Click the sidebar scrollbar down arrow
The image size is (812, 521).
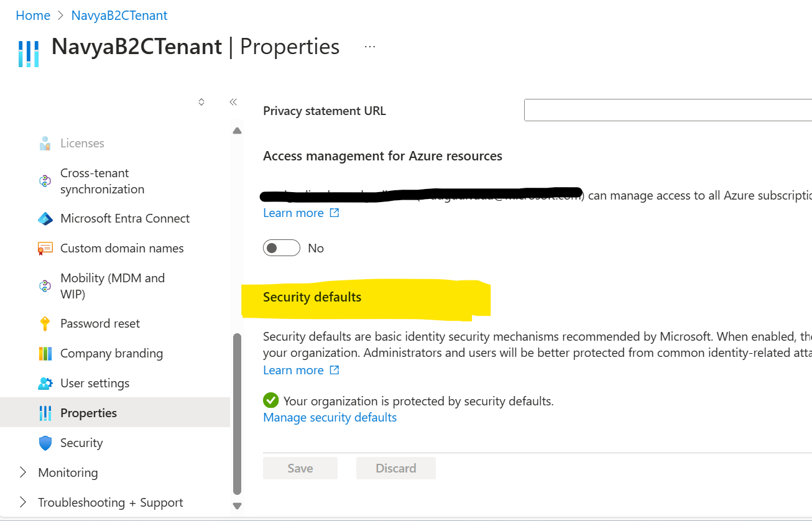[x=237, y=506]
